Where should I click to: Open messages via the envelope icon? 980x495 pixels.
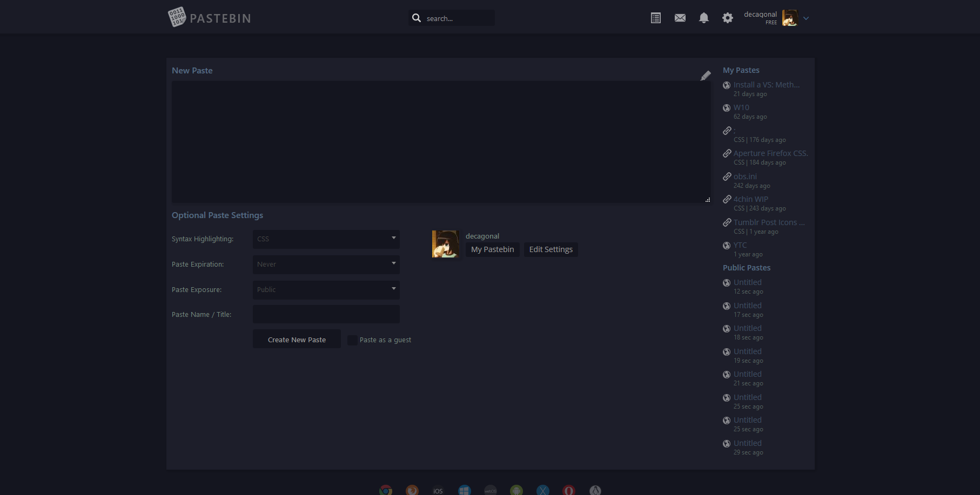click(x=680, y=17)
